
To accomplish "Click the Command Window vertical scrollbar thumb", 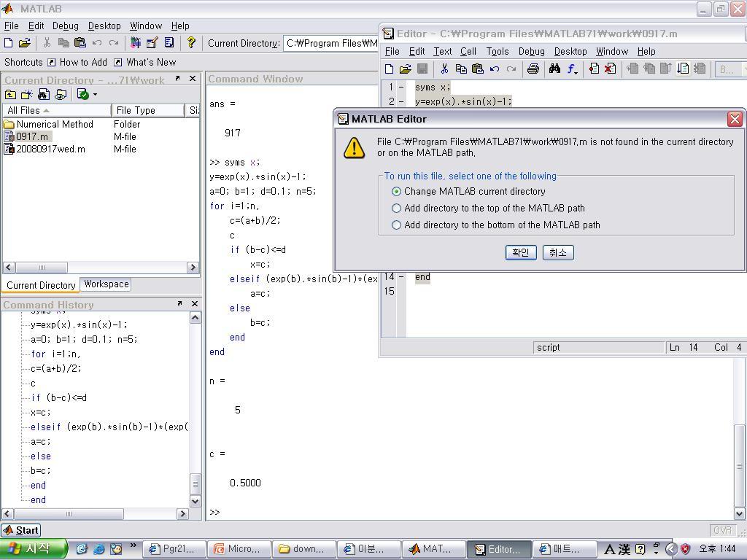I will 740,465.
